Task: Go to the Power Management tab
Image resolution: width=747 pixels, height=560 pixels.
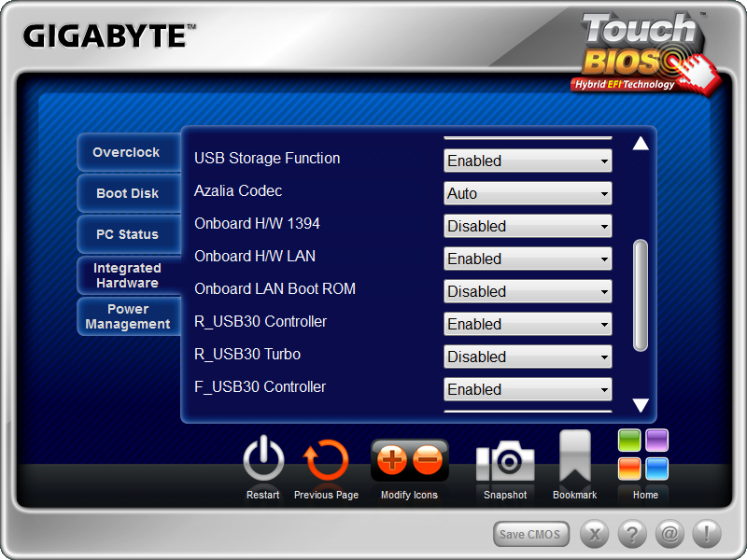Action: click(129, 316)
